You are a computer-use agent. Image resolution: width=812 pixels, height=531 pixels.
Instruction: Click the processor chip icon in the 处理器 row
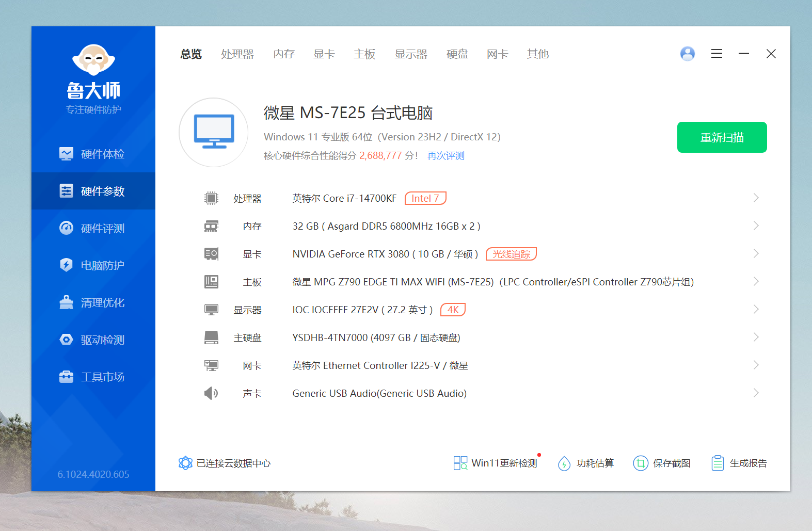point(211,198)
